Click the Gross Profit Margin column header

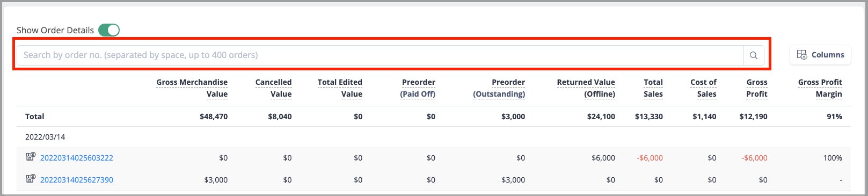click(x=820, y=88)
